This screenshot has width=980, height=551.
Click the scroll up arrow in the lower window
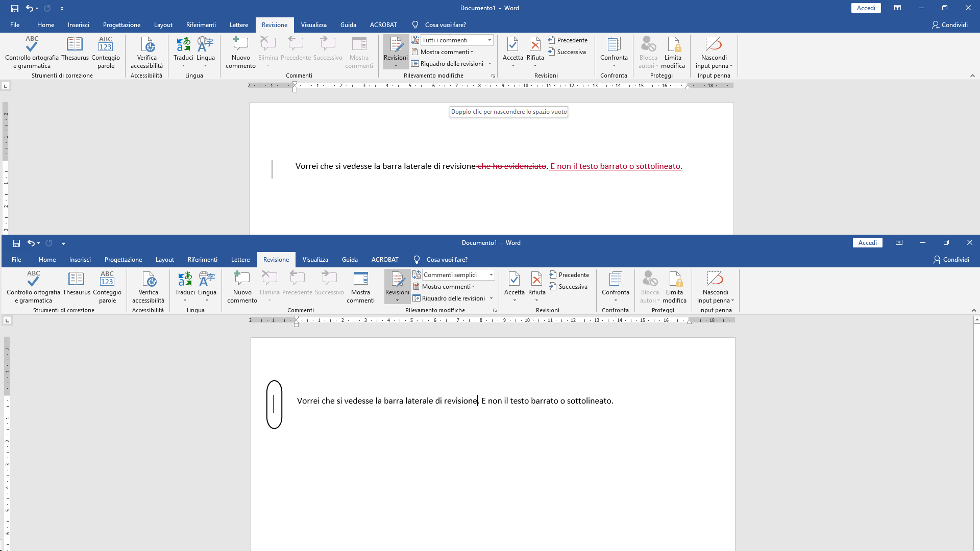976,320
